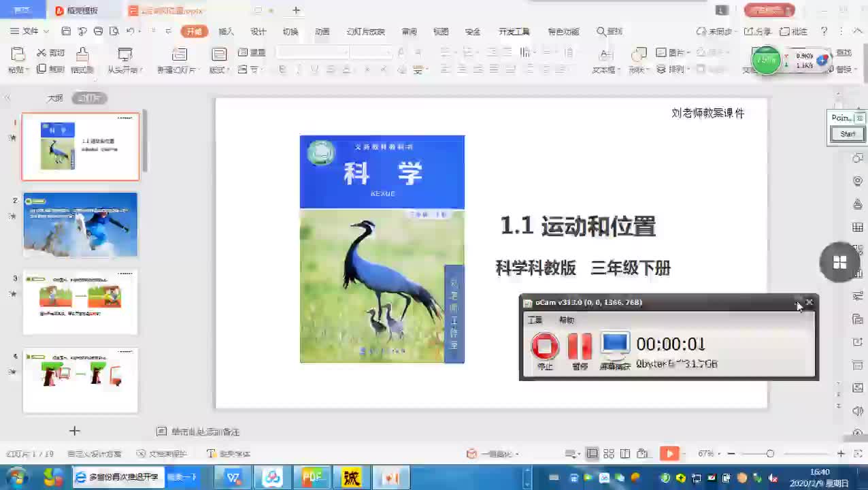
Task: Click the Print icon in quick access toolbar
Action: point(98,31)
